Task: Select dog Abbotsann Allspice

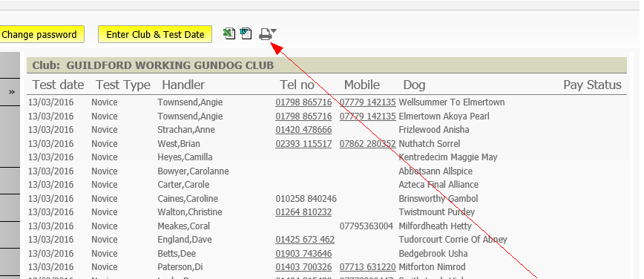Action: 436,171
